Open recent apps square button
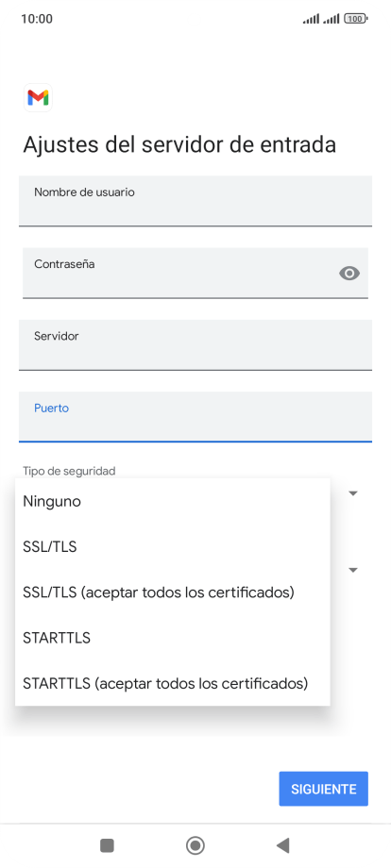The image size is (391, 868). point(107,845)
